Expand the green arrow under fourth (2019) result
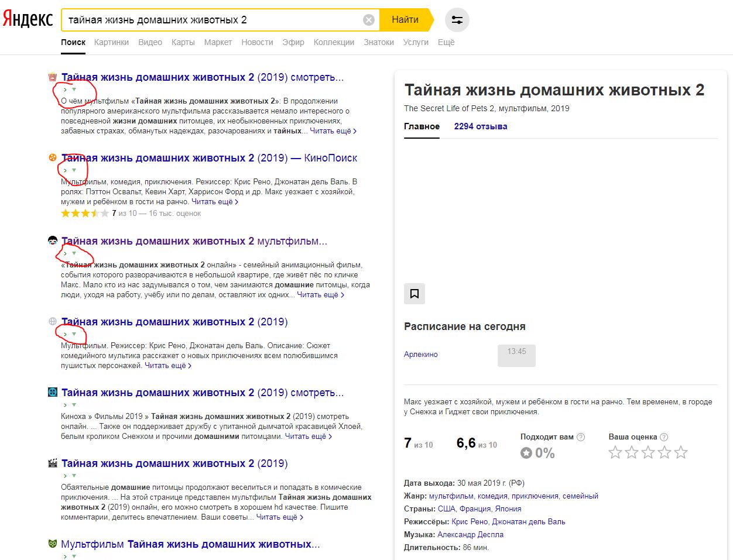The width and height of the screenshot is (733, 560). pos(74,334)
